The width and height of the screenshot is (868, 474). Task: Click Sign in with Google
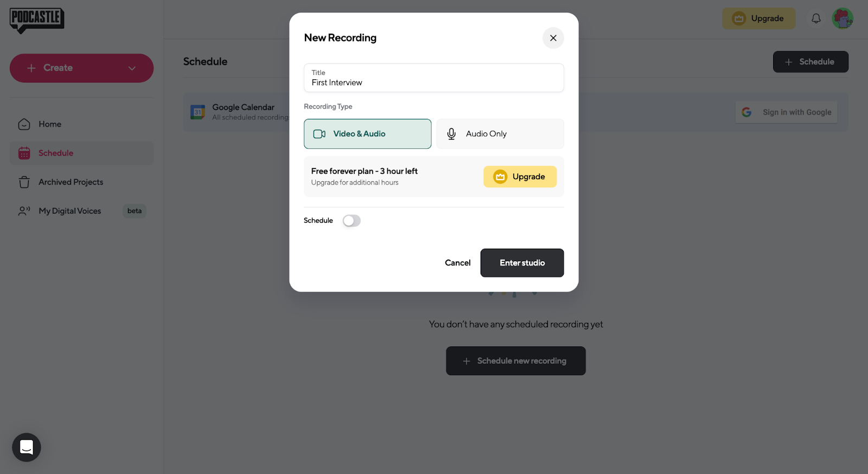tap(786, 112)
